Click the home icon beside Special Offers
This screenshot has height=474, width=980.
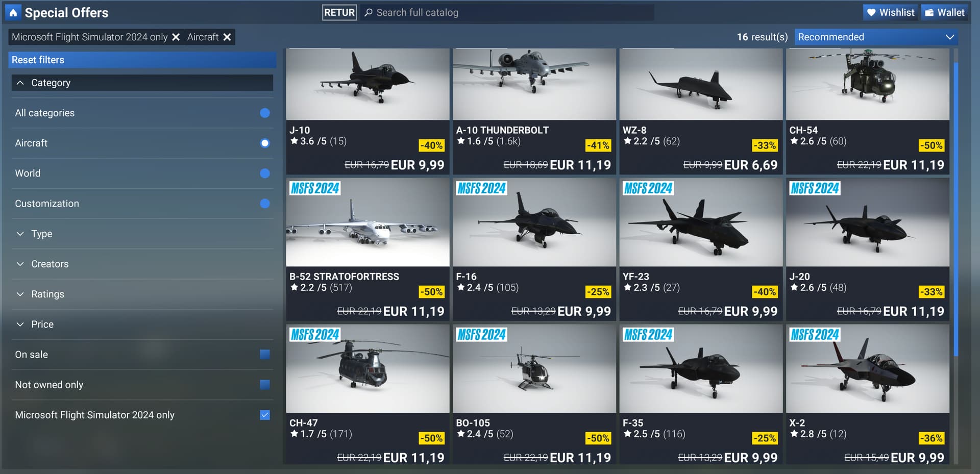[x=13, y=12]
